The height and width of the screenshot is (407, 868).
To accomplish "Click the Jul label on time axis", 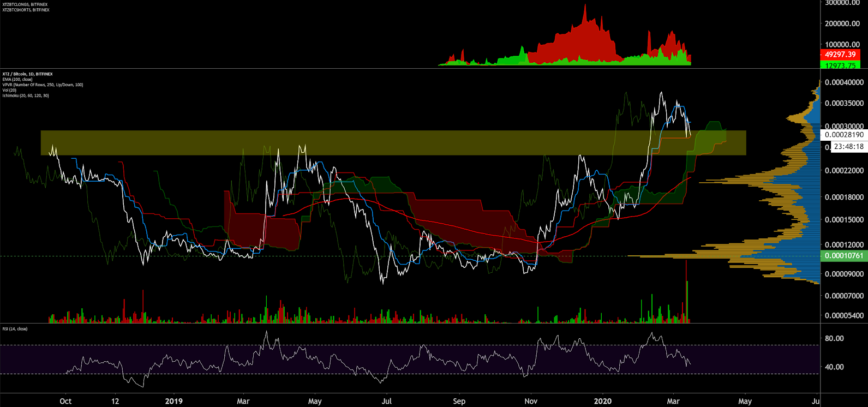I will [x=386, y=401].
